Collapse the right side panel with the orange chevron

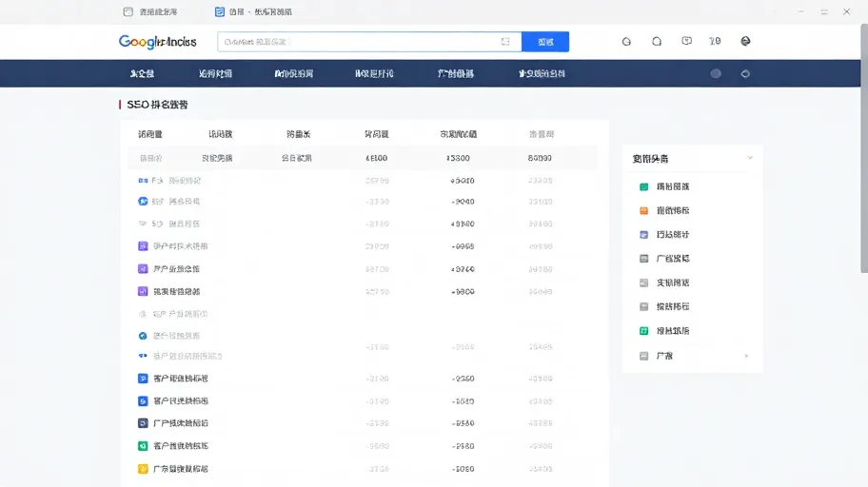point(750,158)
